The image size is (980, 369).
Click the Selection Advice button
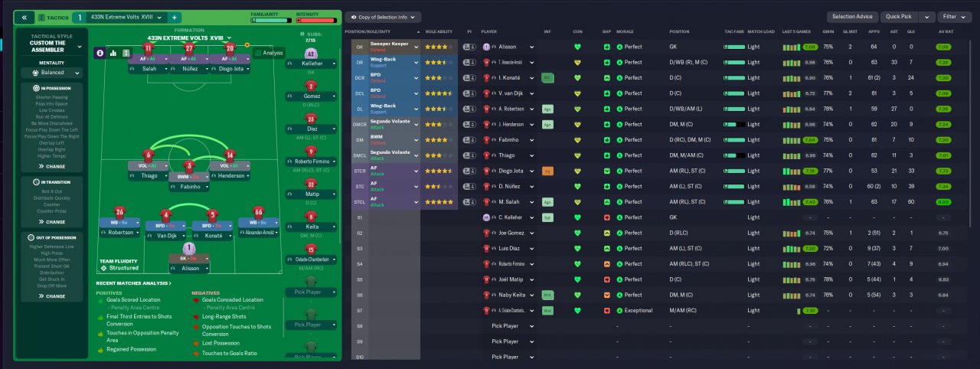pos(852,17)
